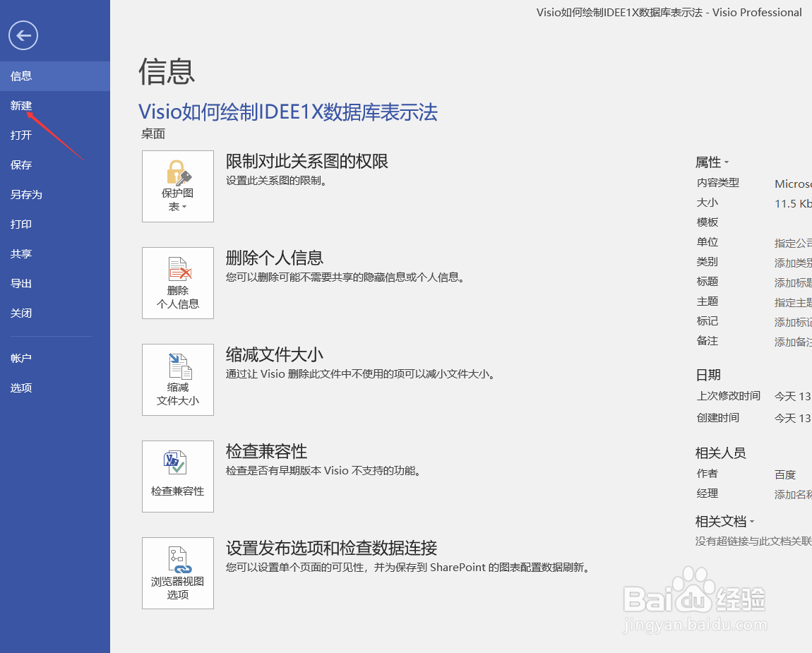This screenshot has width=812, height=653.
Task: Choose 关闭 in the sidebar
Action: tap(55, 313)
